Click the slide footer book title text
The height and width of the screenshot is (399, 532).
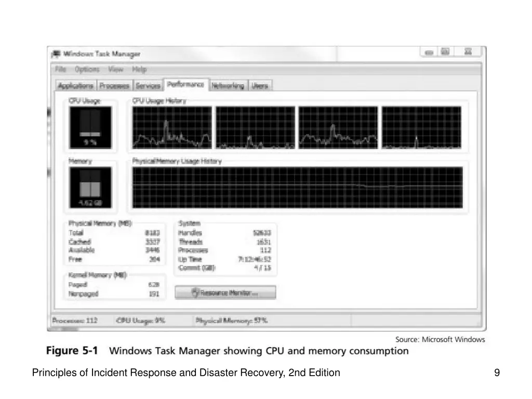(186, 373)
